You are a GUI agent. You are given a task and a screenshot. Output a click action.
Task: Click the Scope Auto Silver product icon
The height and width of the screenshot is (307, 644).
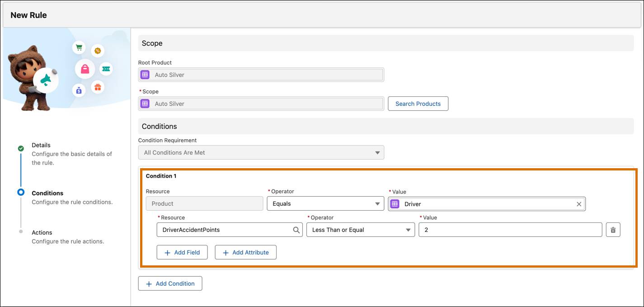(x=145, y=104)
